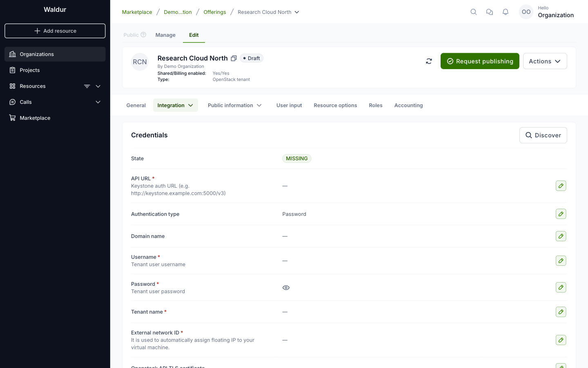Image resolution: width=588 pixels, height=368 pixels.
Task: Click the Discover button
Action: point(543,135)
